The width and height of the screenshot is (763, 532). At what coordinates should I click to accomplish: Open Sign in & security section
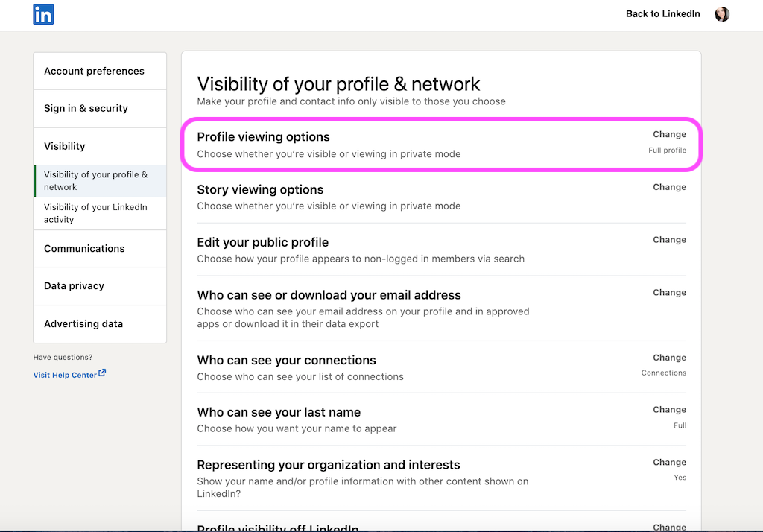click(x=100, y=109)
